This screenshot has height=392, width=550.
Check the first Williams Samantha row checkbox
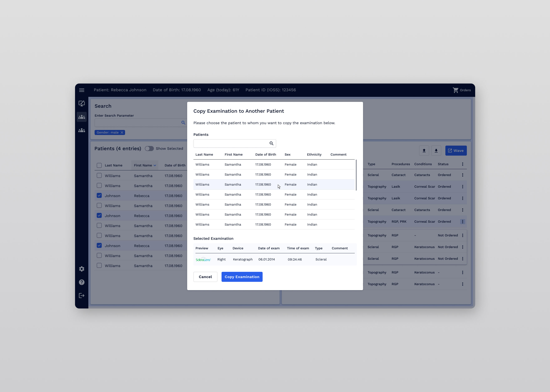click(99, 175)
